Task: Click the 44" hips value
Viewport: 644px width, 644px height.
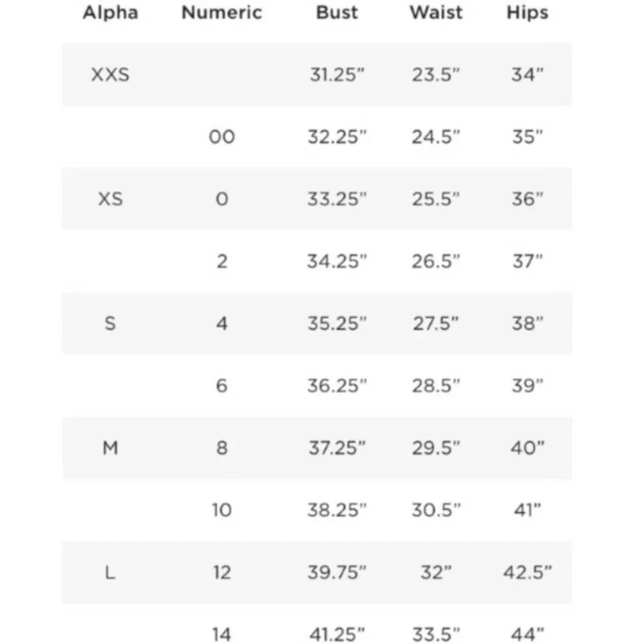Action: 527,634
